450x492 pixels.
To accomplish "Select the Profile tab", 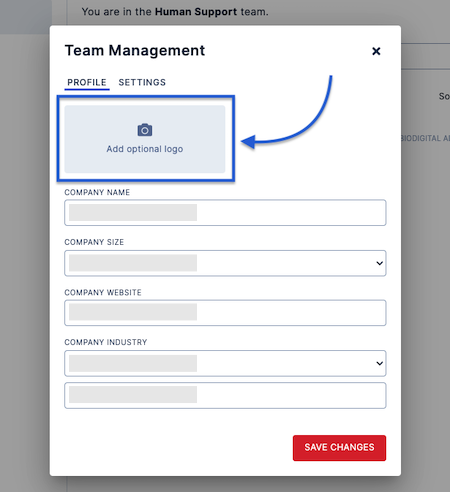I will coord(87,82).
